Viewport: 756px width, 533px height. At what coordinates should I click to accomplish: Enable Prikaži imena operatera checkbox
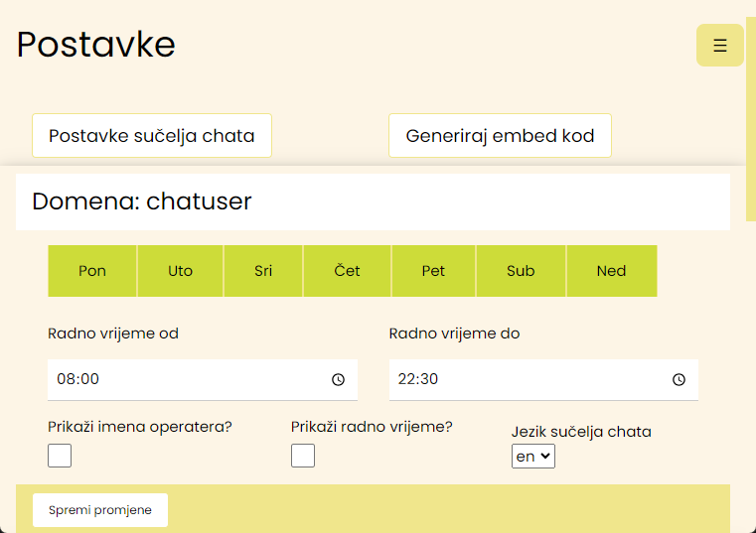click(60, 456)
